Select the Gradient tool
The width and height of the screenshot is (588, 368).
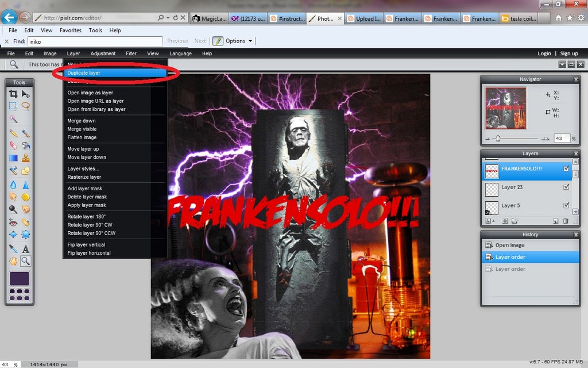pyautogui.click(x=13, y=158)
